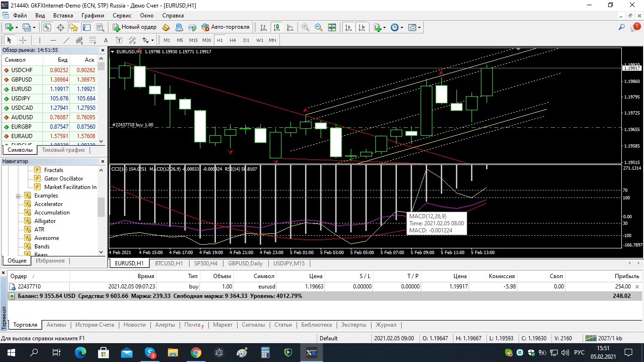Toggle the chart auto-scroll button

348,27
